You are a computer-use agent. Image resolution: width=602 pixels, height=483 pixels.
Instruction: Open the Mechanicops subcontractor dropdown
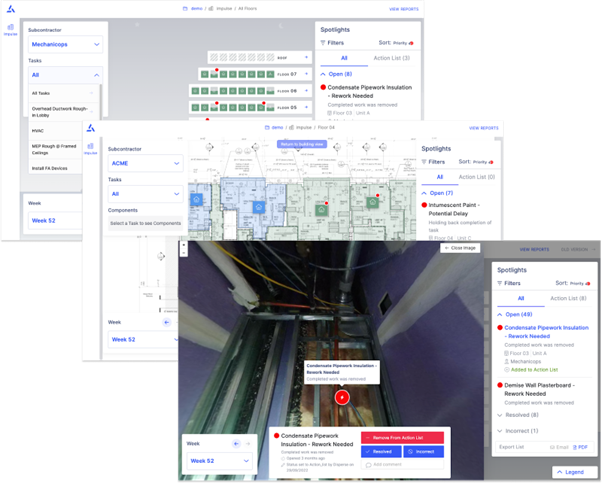tap(65, 44)
